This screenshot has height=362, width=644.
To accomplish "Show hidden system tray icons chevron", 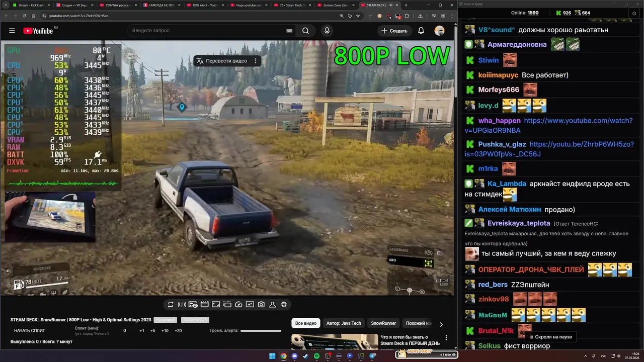I will coord(587,356).
